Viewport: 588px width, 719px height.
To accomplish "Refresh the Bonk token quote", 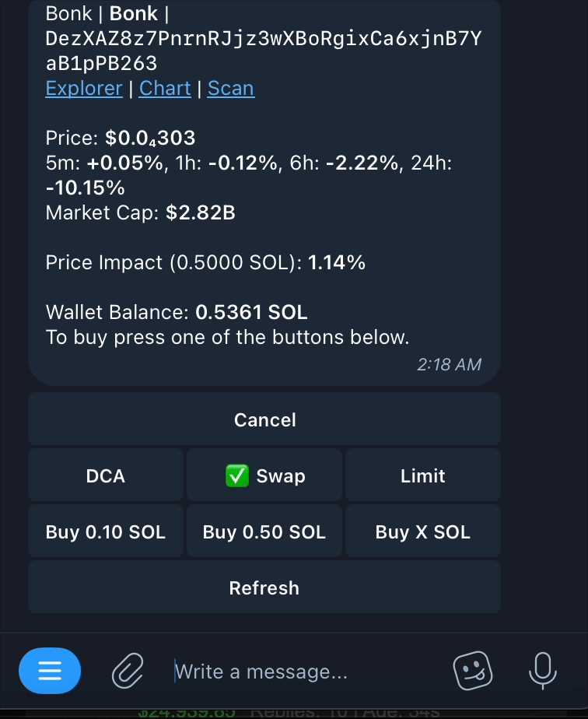I will tap(264, 587).
